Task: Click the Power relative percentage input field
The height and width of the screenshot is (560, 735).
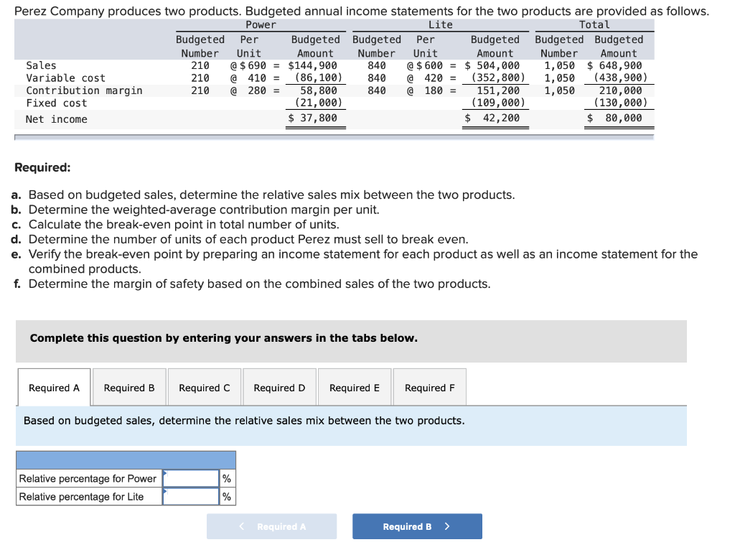Action: click(189, 478)
